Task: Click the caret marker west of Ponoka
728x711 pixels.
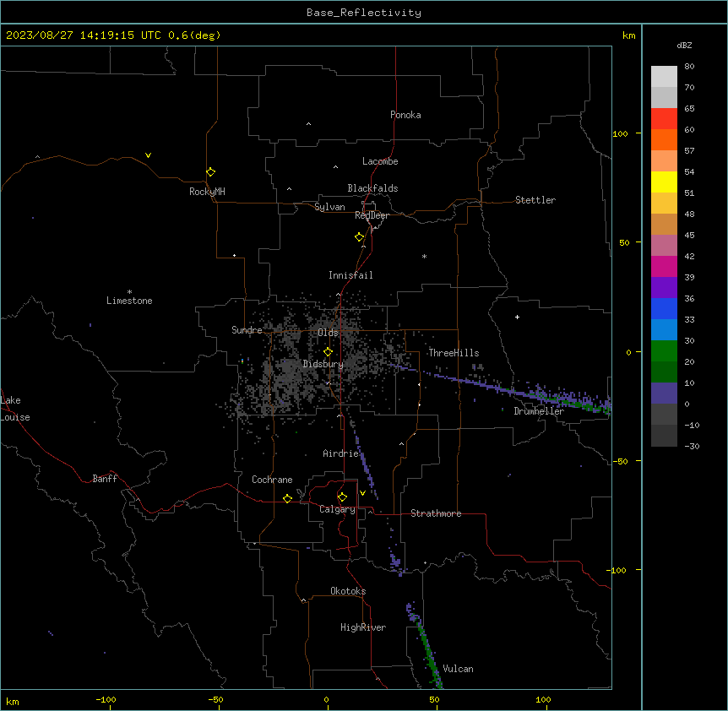Action: point(308,124)
